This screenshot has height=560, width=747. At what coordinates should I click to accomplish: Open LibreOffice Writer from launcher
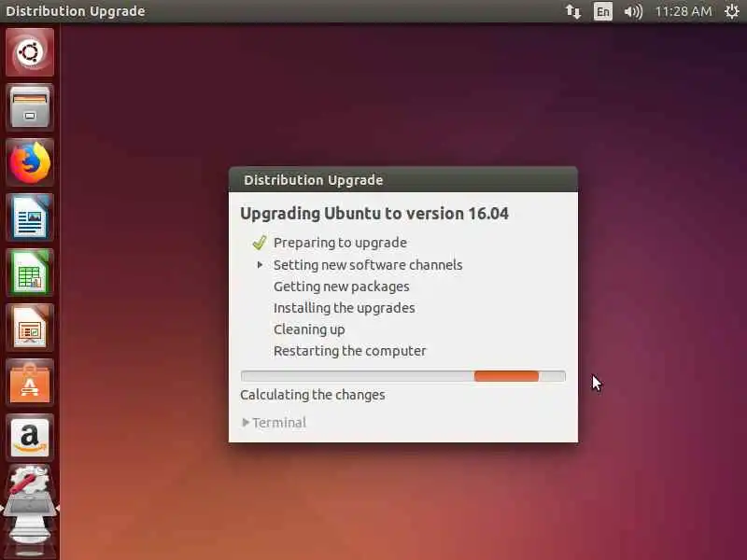point(30,217)
